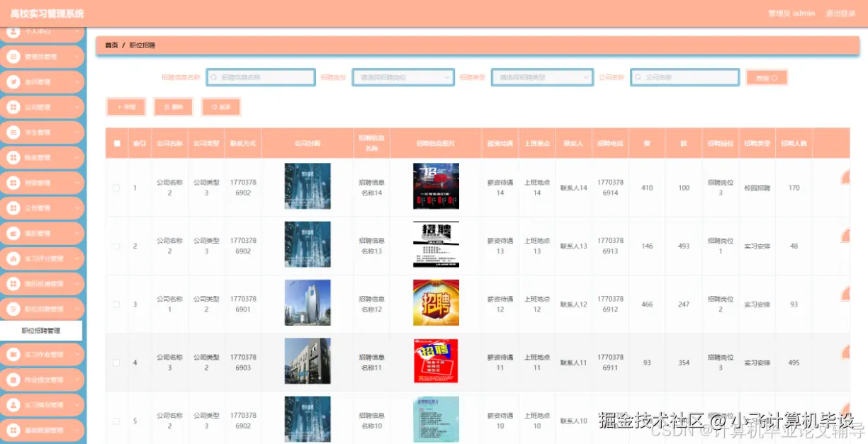The width and height of the screenshot is (868, 444).
Task: Tick the checkbox for row index 5
Action: 116,421
